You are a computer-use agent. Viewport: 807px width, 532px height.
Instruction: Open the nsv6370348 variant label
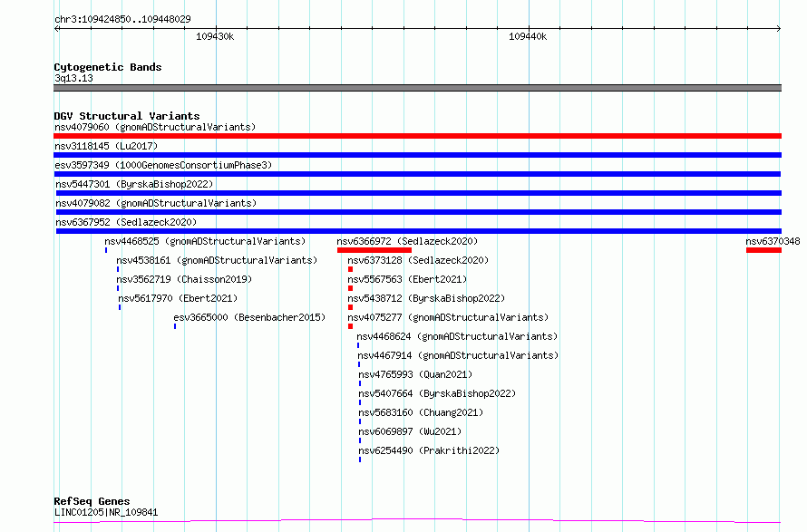point(773,241)
